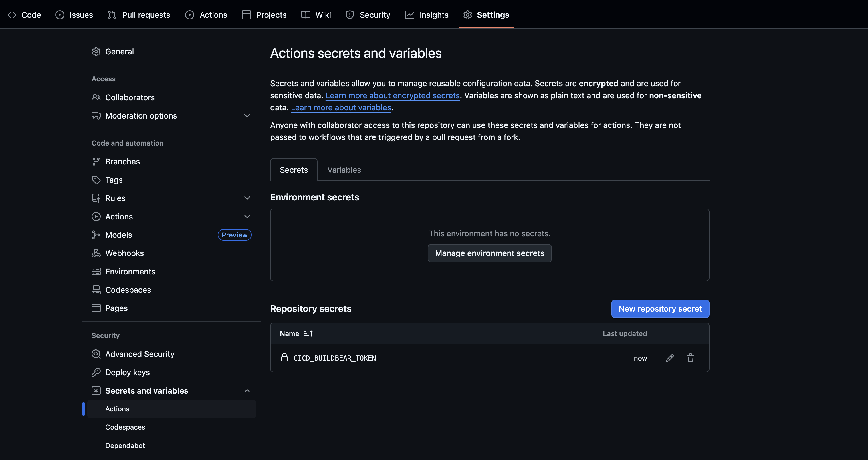Open the Insights page
The width and height of the screenshot is (868, 460).
[x=434, y=15]
